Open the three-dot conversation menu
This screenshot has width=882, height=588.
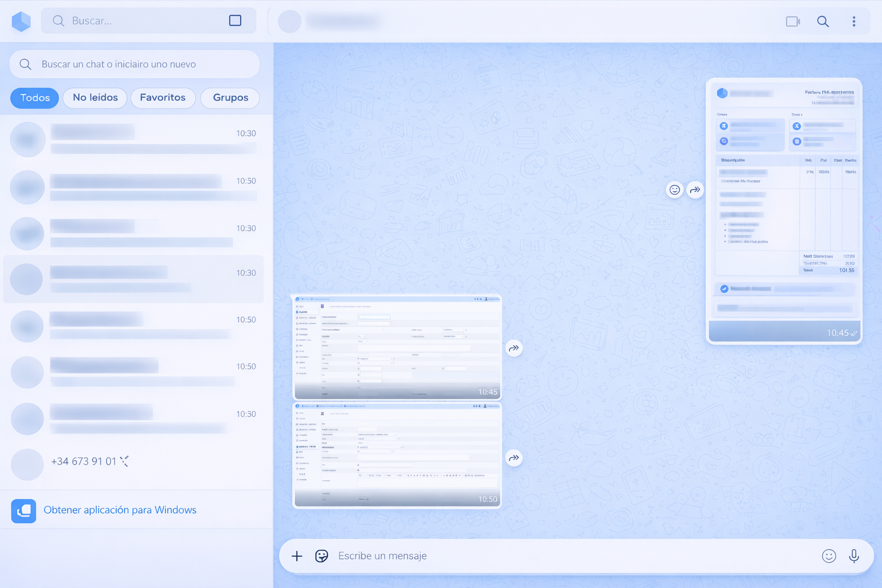[854, 21]
